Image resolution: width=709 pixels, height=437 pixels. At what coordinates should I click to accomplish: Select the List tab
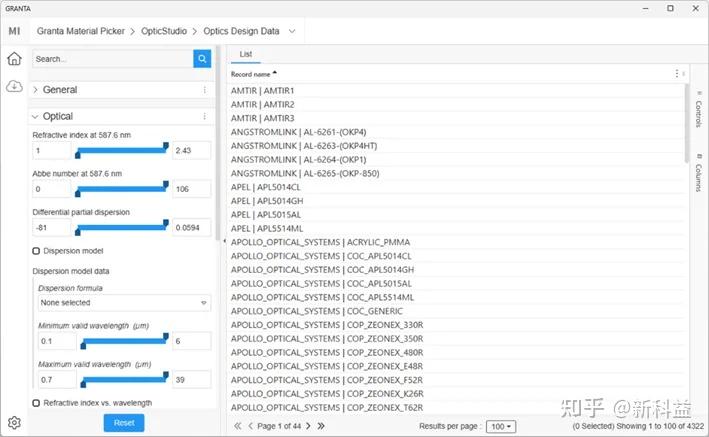click(x=246, y=54)
